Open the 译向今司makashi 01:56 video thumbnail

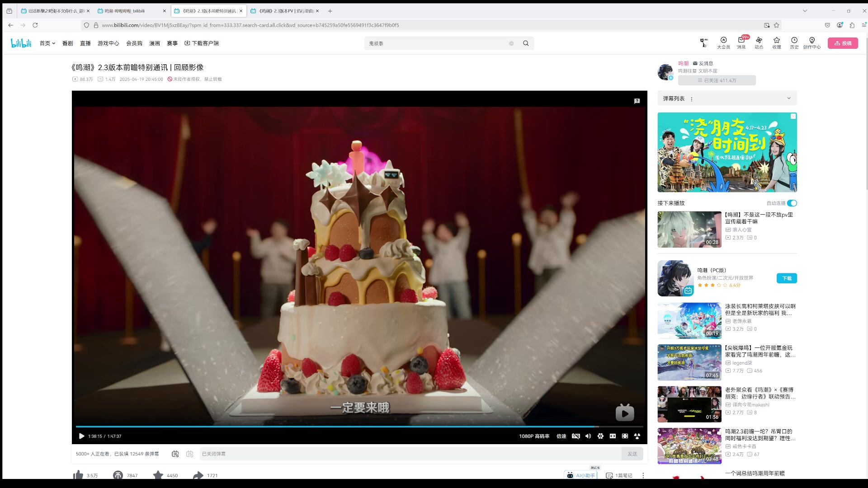[689, 404]
